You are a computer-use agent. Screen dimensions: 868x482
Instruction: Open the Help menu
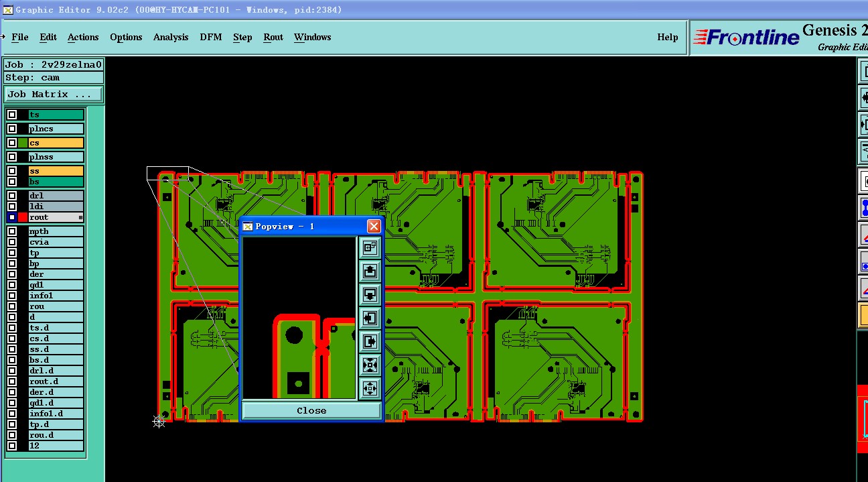(668, 37)
